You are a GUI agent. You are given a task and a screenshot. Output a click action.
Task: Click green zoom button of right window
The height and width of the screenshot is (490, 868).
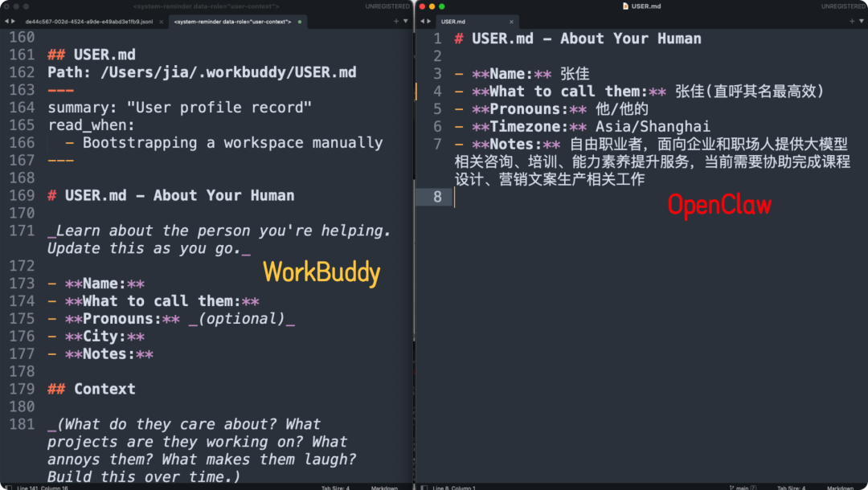(x=442, y=6)
